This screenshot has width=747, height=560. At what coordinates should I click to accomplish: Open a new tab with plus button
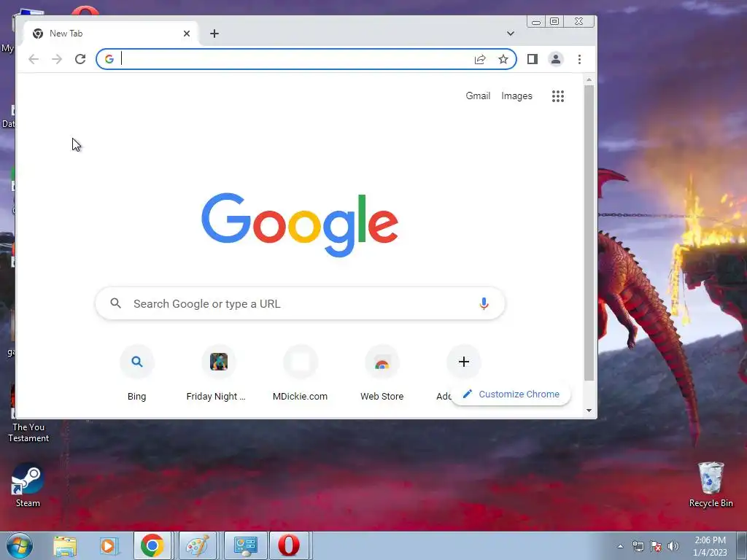click(x=214, y=34)
